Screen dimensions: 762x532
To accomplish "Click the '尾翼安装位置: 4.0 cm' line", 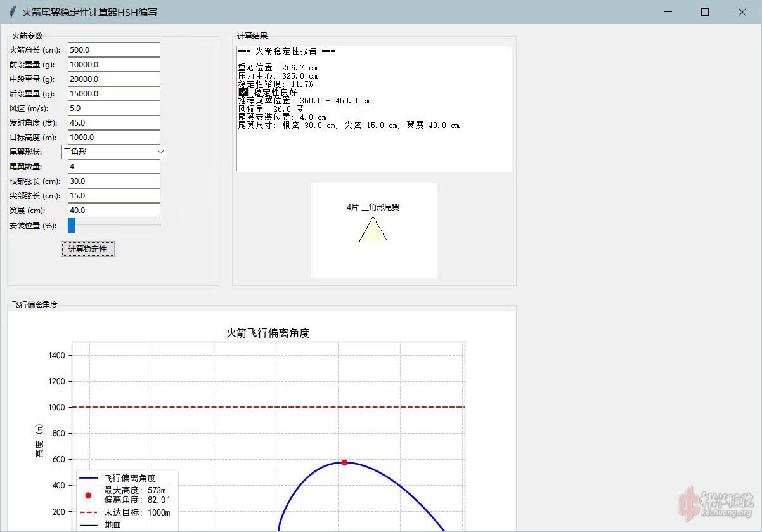I will pos(282,117).
